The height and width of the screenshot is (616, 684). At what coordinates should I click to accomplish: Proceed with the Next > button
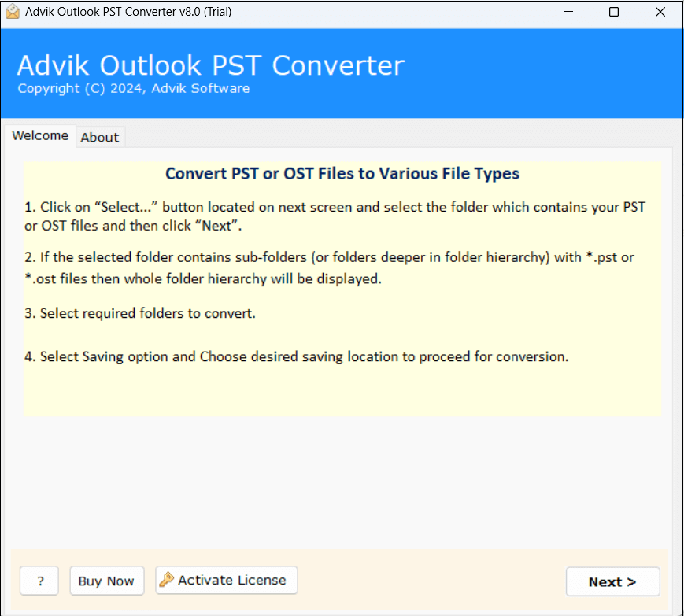tap(612, 581)
